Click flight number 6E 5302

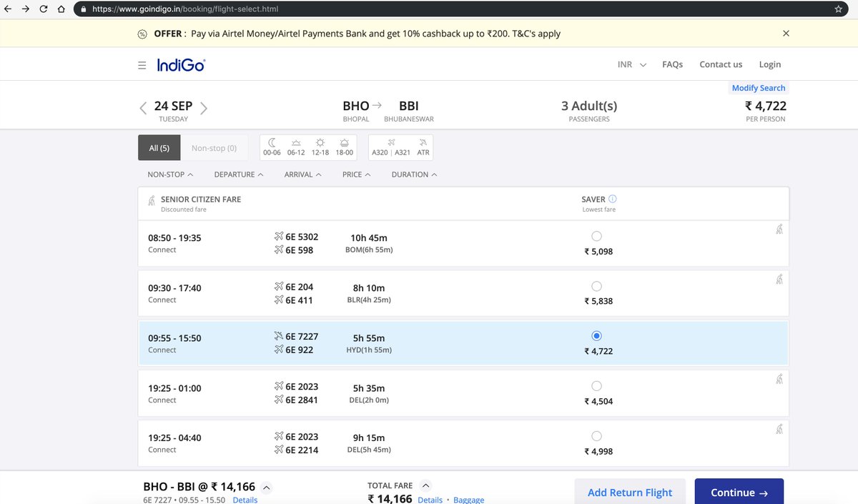pyautogui.click(x=302, y=237)
